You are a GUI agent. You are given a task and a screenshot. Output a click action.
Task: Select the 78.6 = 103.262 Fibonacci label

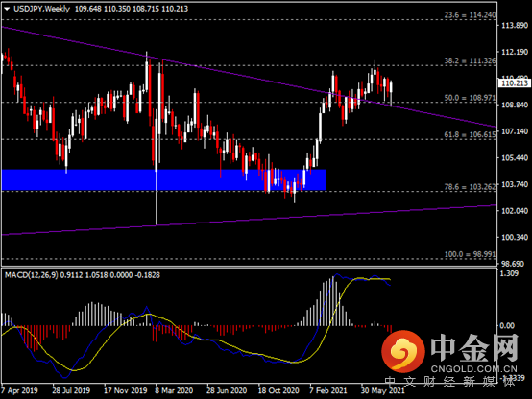click(470, 187)
